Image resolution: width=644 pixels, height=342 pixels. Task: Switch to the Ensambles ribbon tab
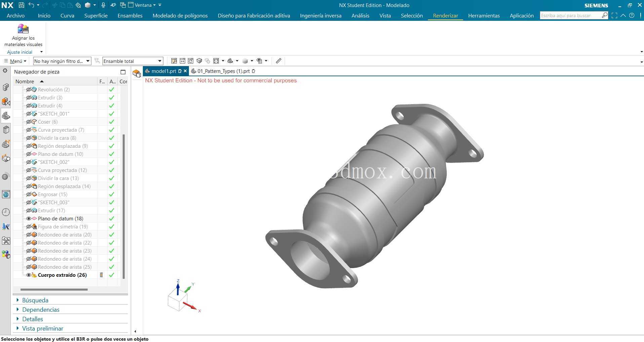coord(130,15)
